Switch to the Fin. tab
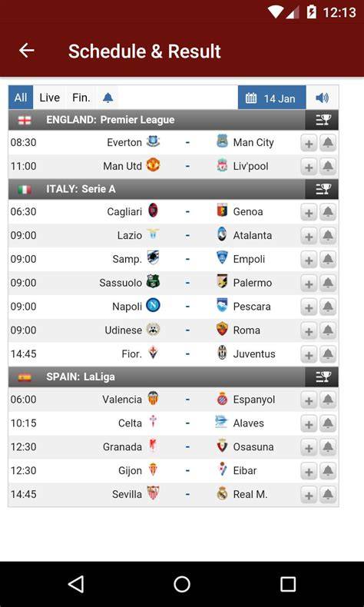 (x=81, y=98)
